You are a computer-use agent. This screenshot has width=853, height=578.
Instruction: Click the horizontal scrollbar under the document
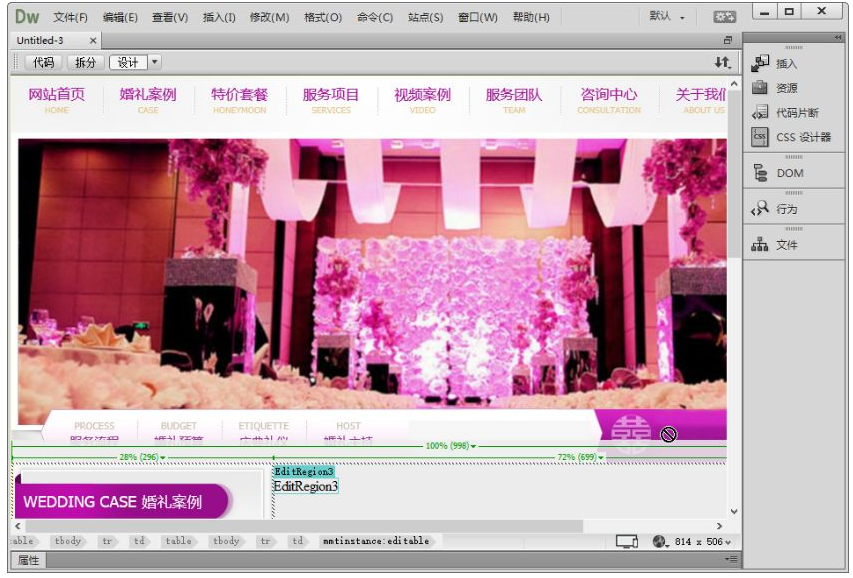pos(300,525)
